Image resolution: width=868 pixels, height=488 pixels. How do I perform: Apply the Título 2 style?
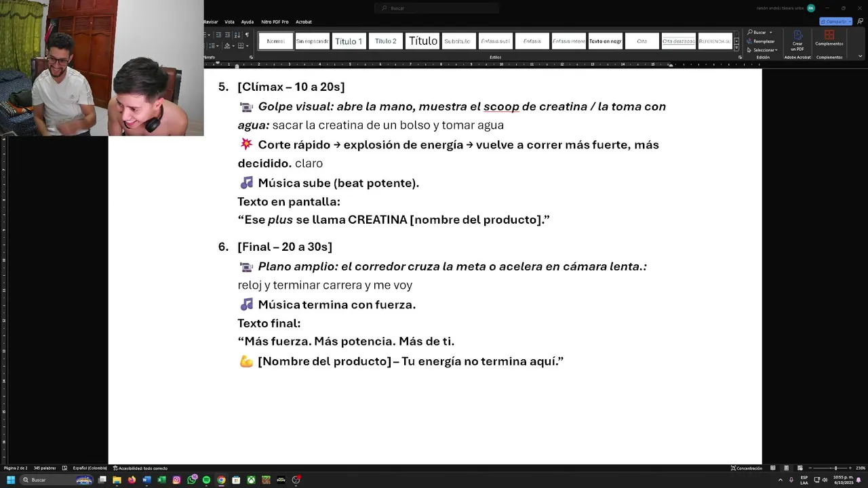click(x=385, y=41)
